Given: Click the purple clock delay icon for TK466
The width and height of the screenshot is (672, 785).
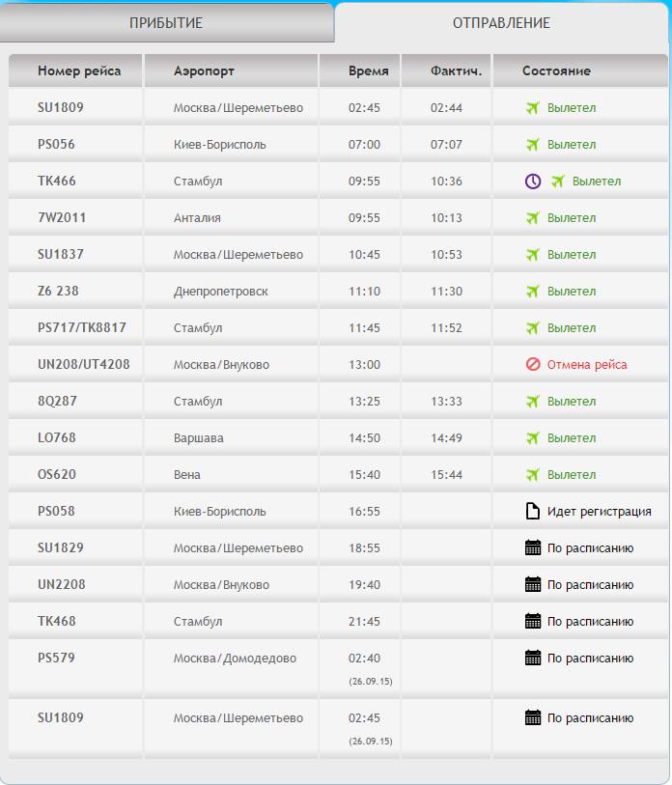Looking at the screenshot, I should (533, 182).
